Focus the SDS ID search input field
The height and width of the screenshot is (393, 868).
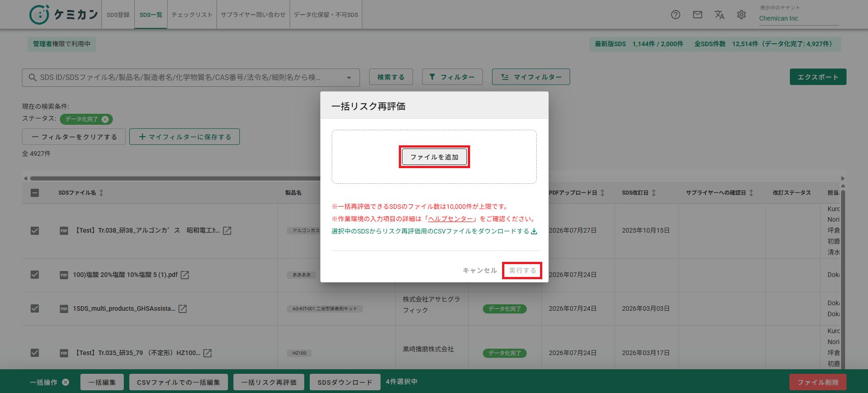pyautogui.click(x=191, y=78)
